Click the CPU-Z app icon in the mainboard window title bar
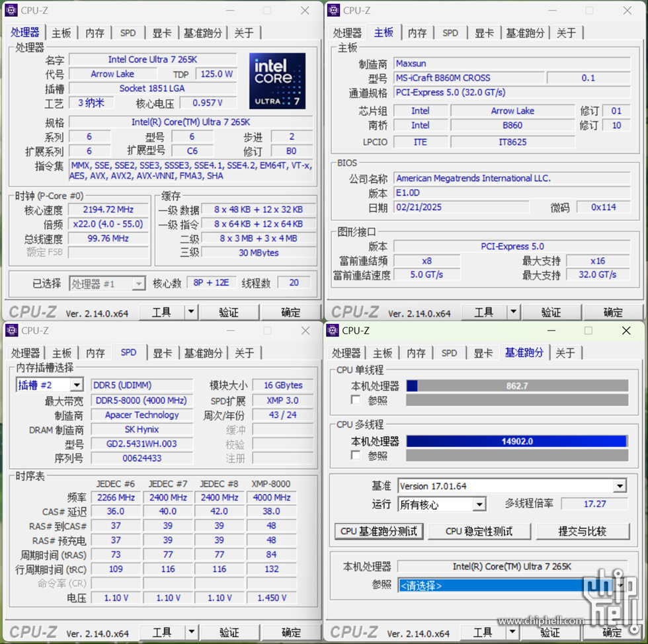The height and width of the screenshot is (644, 648). 333,11
